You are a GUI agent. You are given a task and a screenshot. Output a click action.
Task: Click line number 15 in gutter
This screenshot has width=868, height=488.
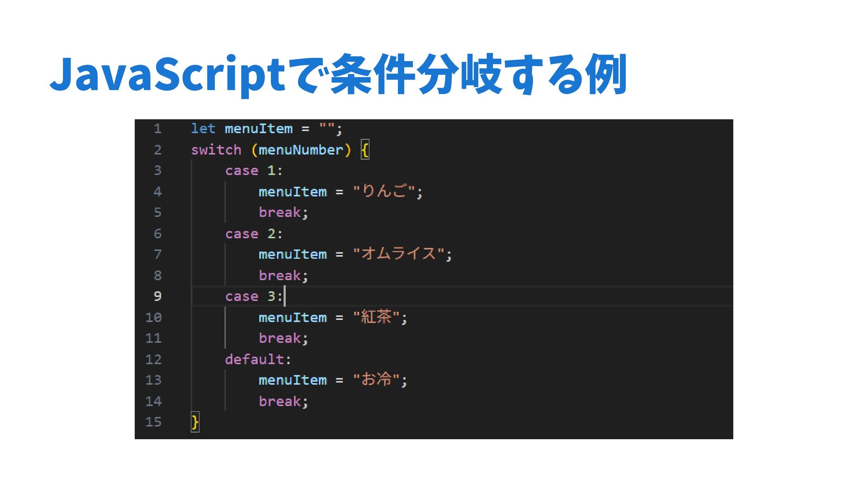[153, 422]
